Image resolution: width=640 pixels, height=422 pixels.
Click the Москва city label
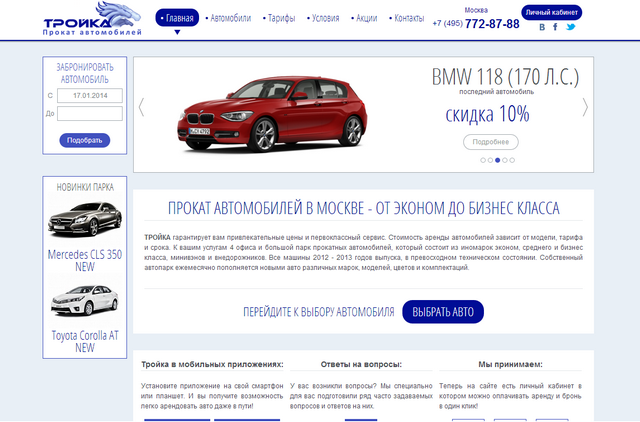pyautogui.click(x=476, y=10)
